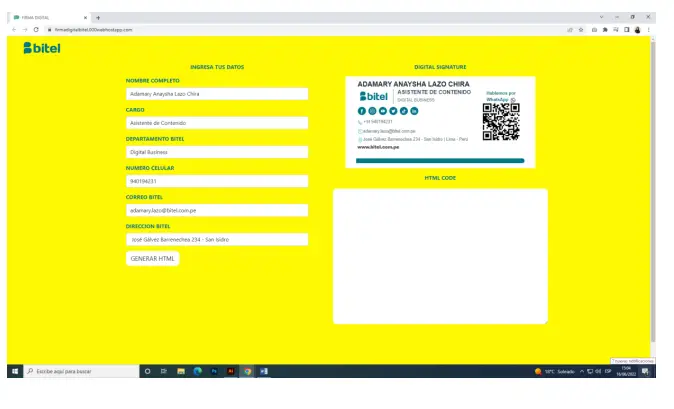Click the address bar URL field
Screen dimensions: 674x409
tap(301, 30)
